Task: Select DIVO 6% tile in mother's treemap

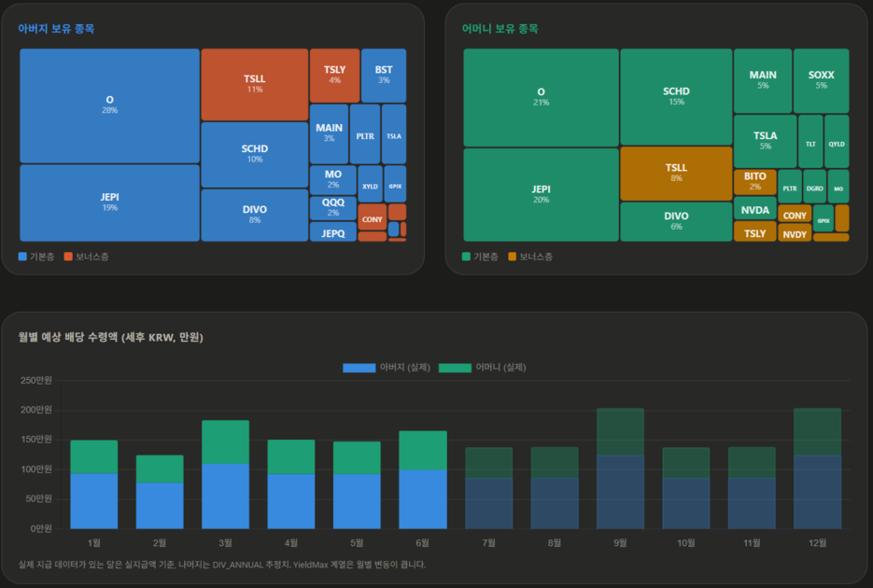Action: [677, 221]
